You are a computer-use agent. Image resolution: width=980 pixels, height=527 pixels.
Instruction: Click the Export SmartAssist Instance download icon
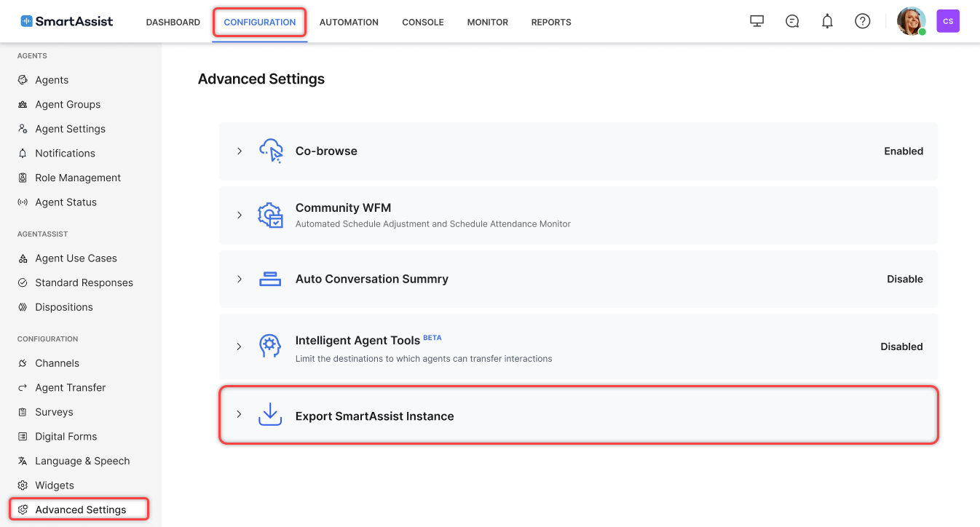point(270,415)
